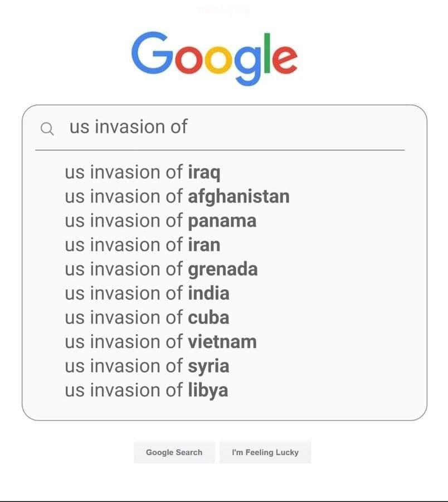This screenshot has width=448, height=502.
Task: Open suggestion 'us invasion of grenada'
Action: [x=161, y=269]
